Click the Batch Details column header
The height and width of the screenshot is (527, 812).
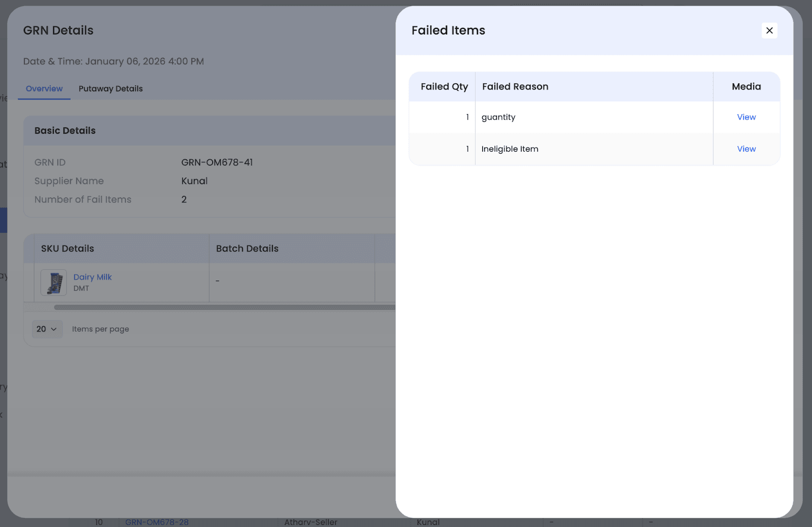[x=247, y=249]
